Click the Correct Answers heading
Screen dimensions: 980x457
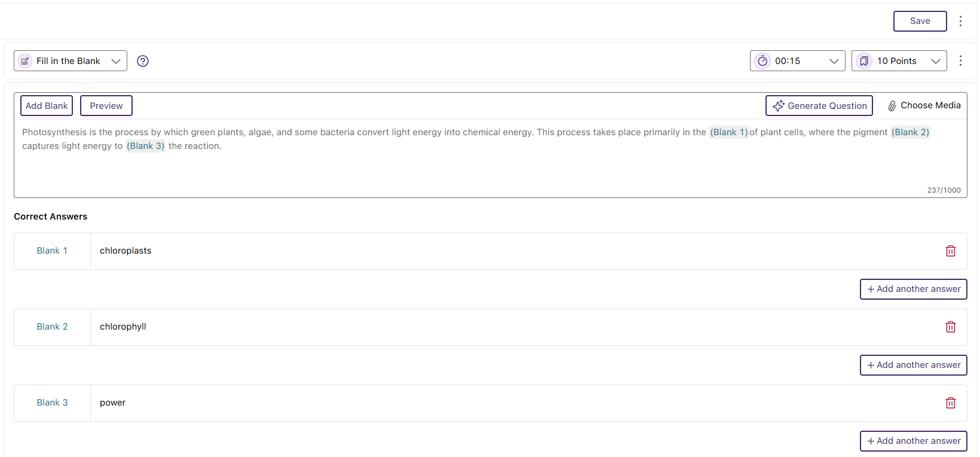[x=51, y=217]
